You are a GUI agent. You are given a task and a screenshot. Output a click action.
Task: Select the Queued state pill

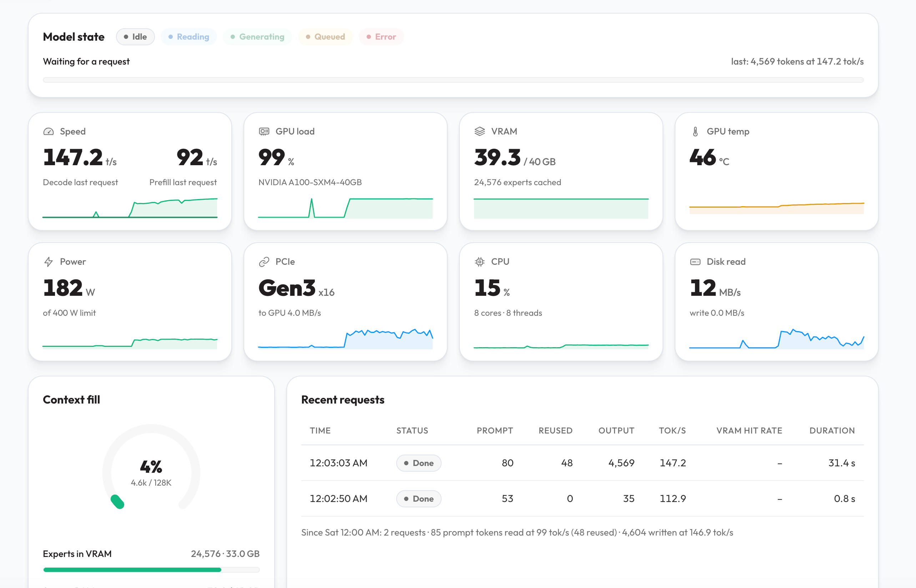pyautogui.click(x=326, y=37)
